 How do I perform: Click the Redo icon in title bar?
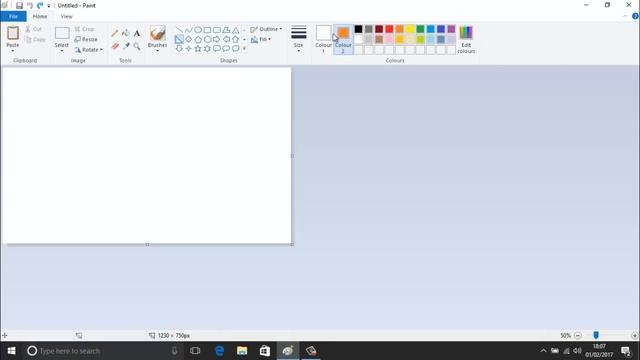[x=40, y=6]
